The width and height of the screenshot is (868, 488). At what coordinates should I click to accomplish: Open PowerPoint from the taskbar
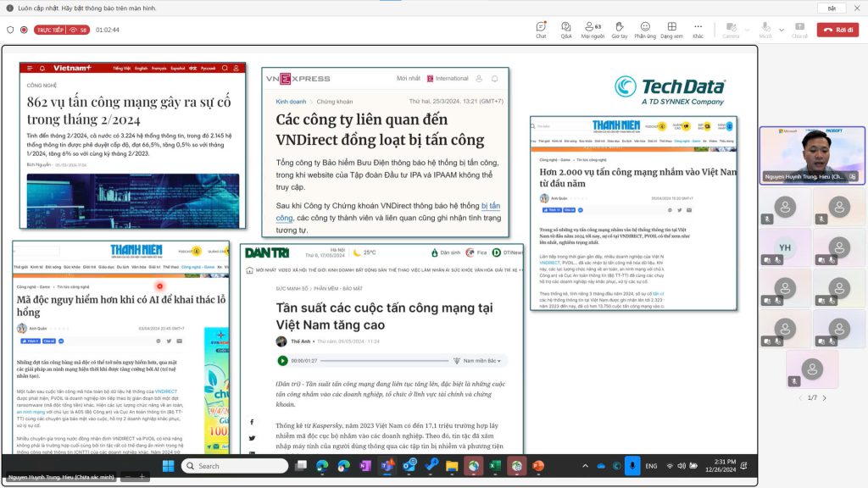click(x=538, y=466)
